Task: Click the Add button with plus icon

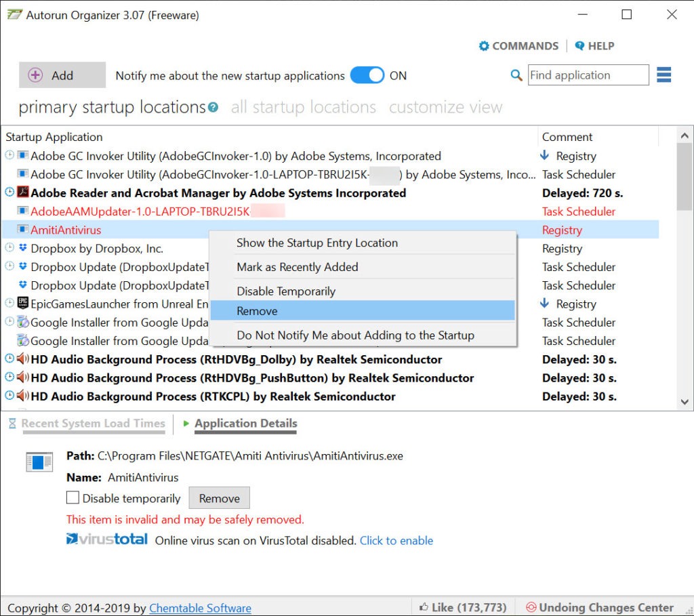Action: [x=62, y=75]
